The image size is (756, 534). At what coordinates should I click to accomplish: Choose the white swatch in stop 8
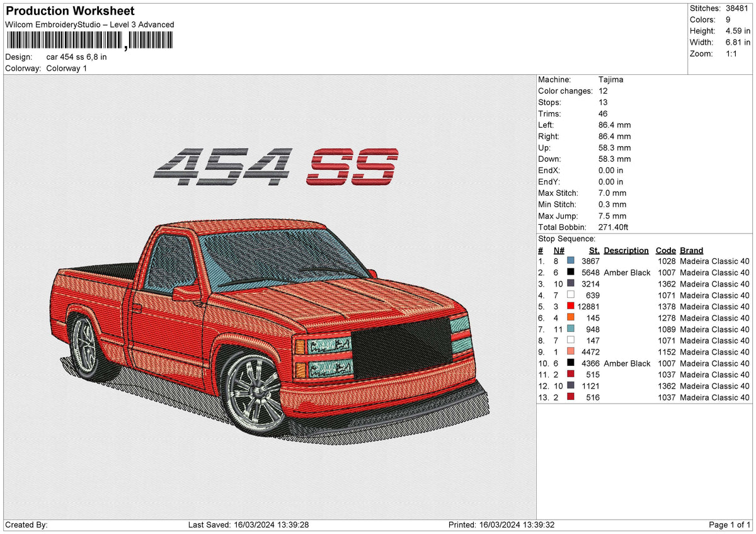(571, 341)
